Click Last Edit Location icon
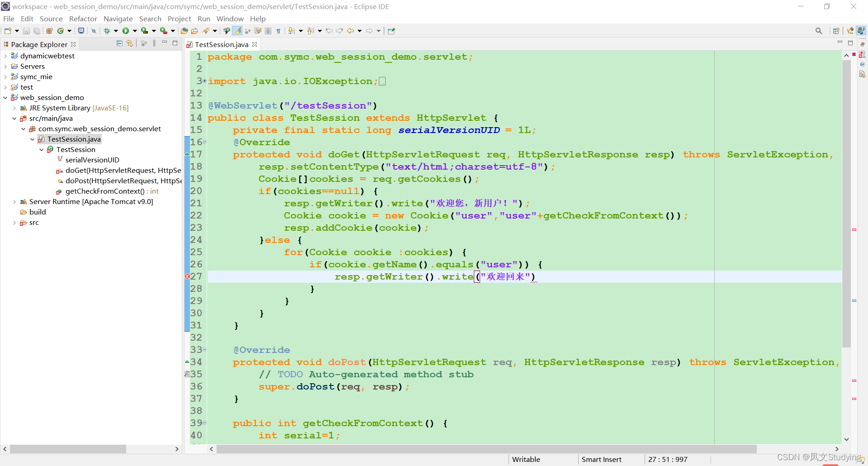868x466 pixels. [x=329, y=31]
